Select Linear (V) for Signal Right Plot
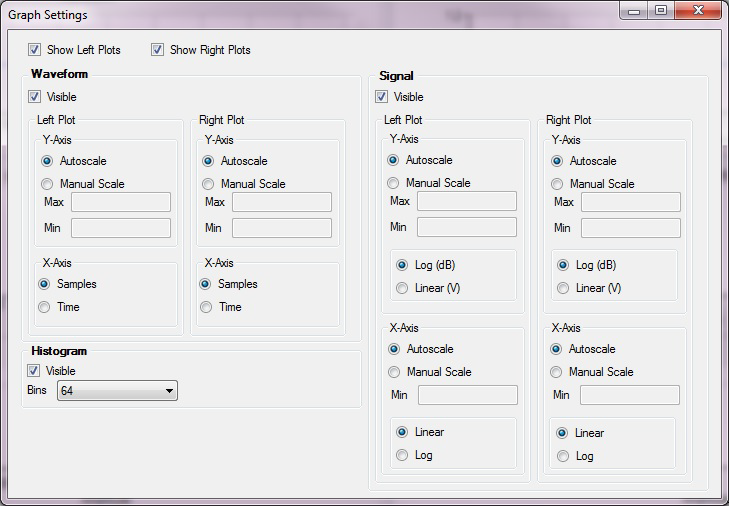The height and width of the screenshot is (506, 729). point(563,288)
